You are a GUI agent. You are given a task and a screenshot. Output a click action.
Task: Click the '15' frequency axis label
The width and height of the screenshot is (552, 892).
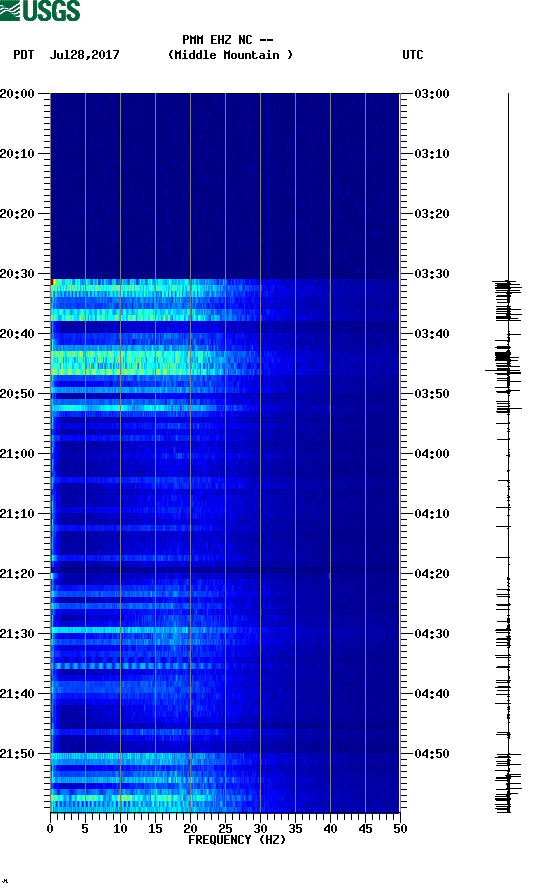(x=155, y=829)
